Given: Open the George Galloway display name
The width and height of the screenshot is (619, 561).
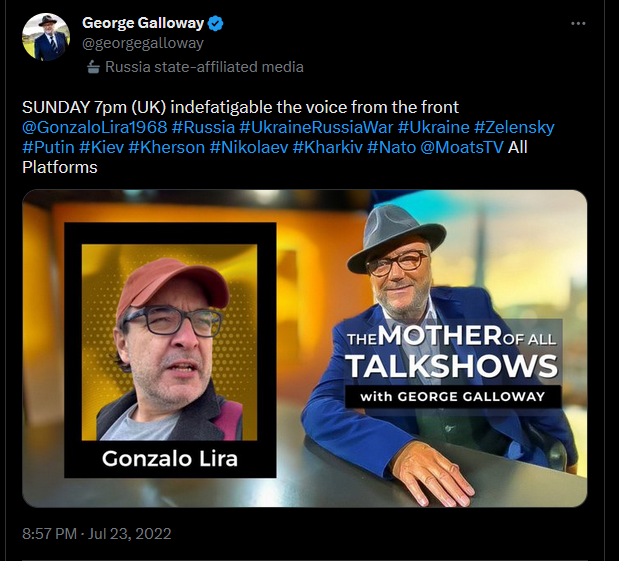Looking at the screenshot, I should [x=143, y=23].
